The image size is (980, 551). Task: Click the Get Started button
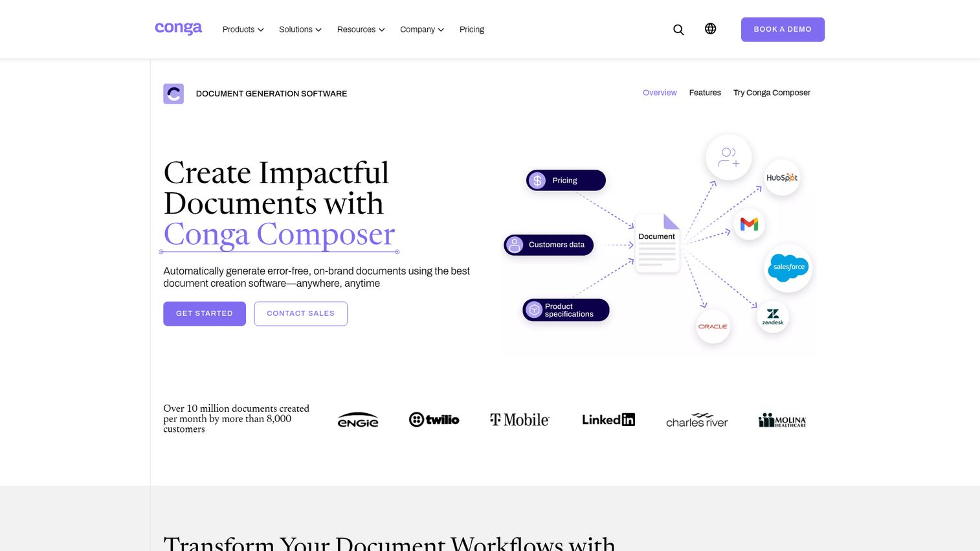tap(205, 314)
